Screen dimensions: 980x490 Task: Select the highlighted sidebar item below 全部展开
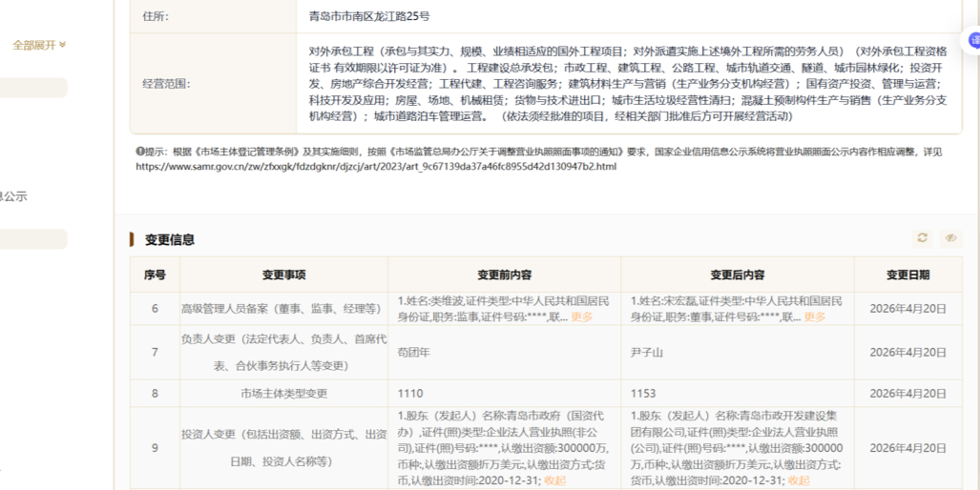(33, 89)
